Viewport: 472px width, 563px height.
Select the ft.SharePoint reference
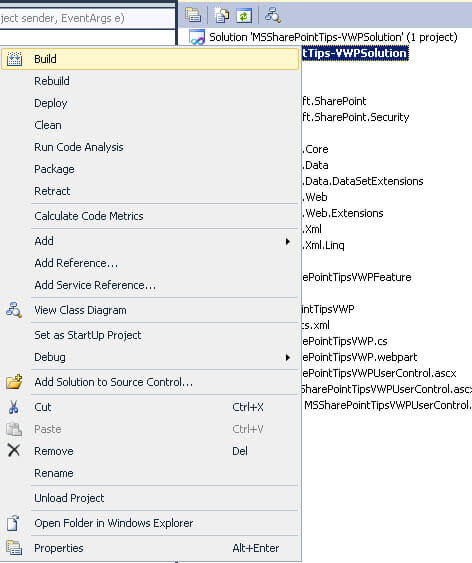[334, 101]
